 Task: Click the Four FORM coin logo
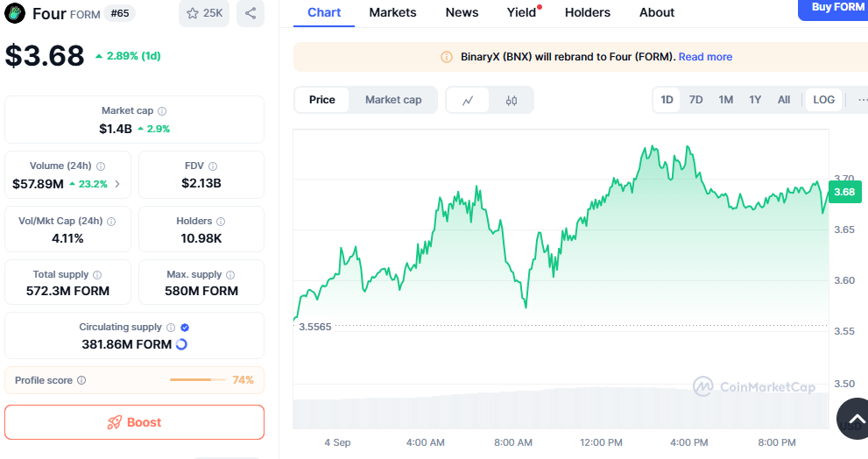coord(16,13)
